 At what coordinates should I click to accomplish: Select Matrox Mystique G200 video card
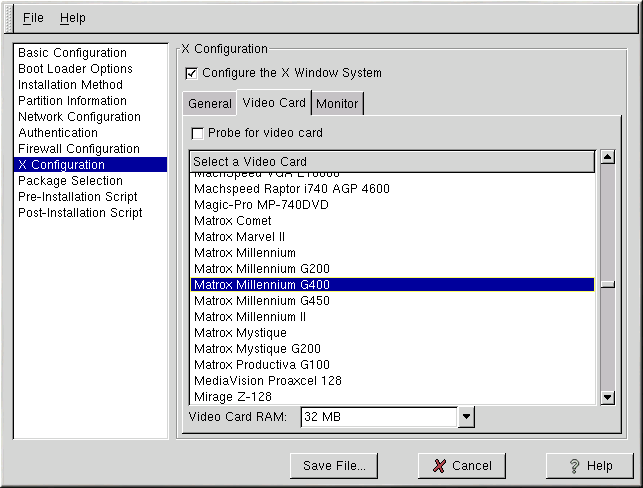(256, 349)
